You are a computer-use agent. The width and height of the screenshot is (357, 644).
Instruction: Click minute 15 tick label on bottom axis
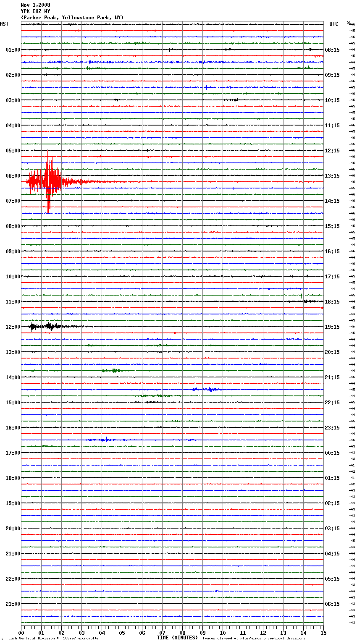click(323, 633)
